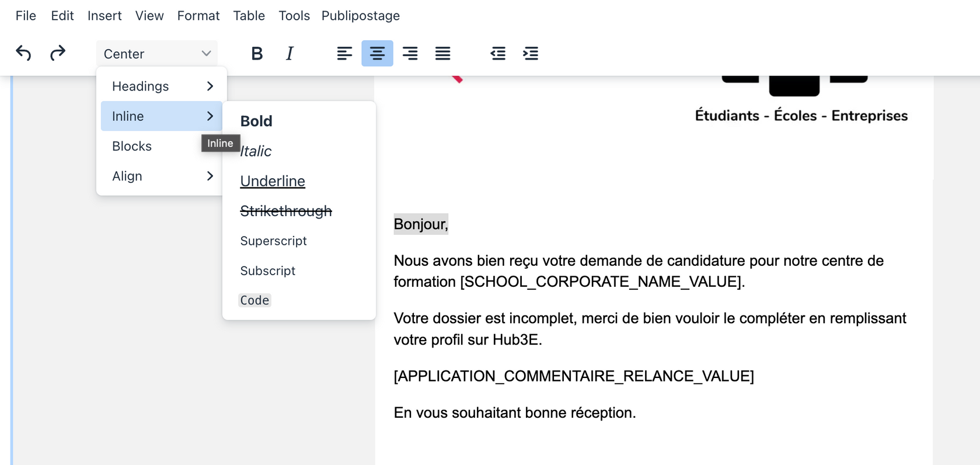Click the highlighted 'Bonjour,' text
This screenshot has width=980, height=465.
(421, 224)
